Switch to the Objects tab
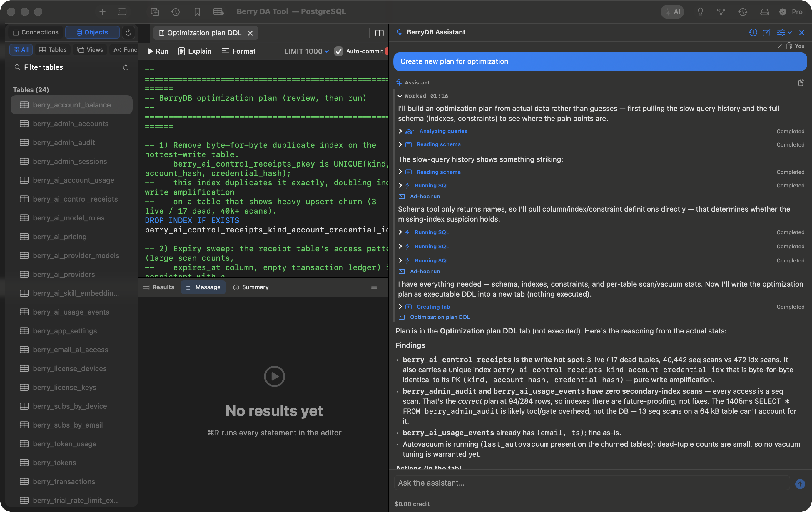The height and width of the screenshot is (512, 812). (x=92, y=32)
